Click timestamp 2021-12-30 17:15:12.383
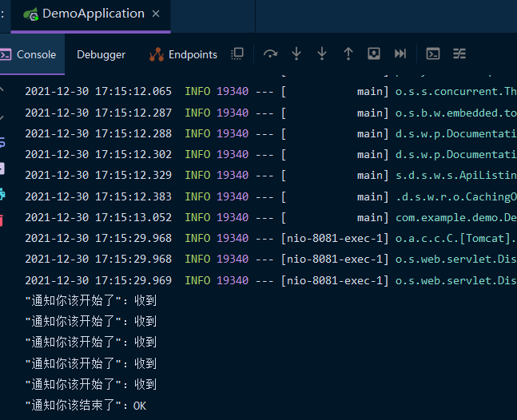The height and width of the screenshot is (420, 517). coord(98,196)
